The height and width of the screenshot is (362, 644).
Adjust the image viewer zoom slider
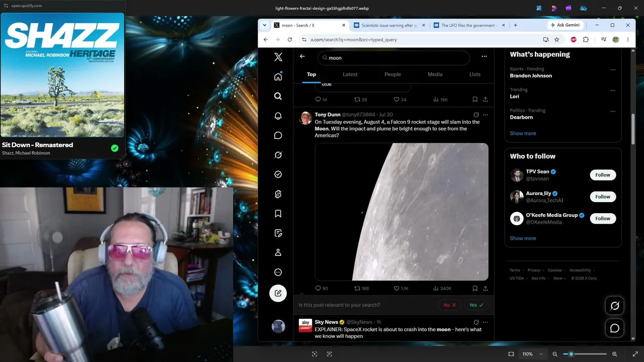point(585,354)
